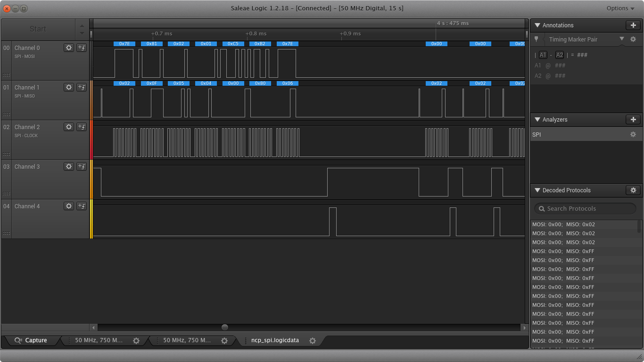Image resolution: width=644 pixels, height=362 pixels.
Task: Open the Timing Marker Pair dropdown
Action: coord(621,40)
